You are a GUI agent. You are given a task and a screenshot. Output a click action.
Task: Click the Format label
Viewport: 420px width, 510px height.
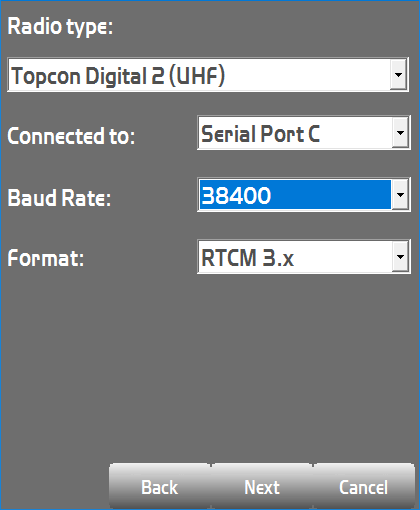[x=46, y=258]
